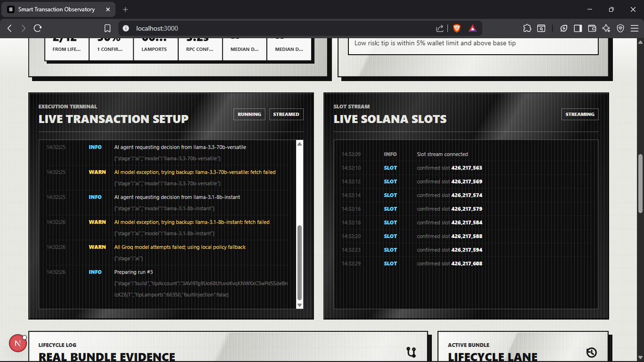Open a new tab with the plus button
Image resolution: width=644 pixels, height=362 pixels.
click(126, 9)
